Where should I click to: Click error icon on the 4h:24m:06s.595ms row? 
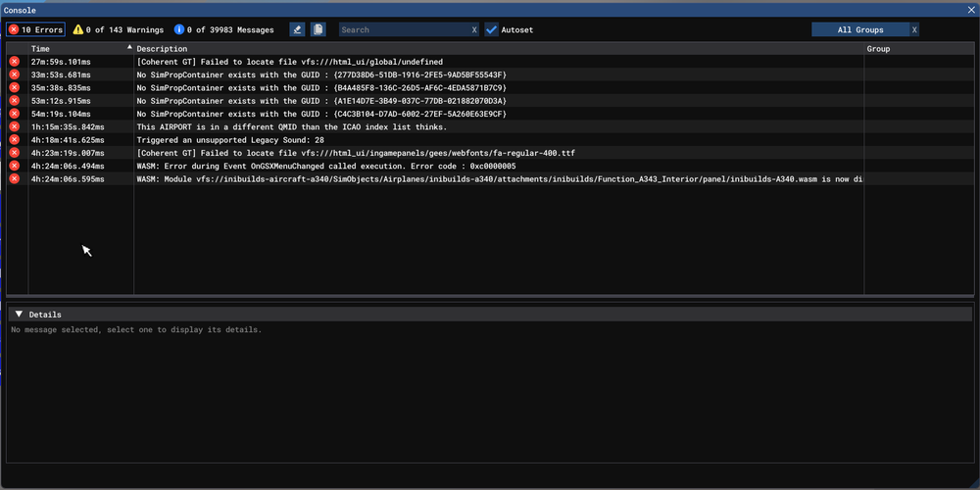click(15, 179)
